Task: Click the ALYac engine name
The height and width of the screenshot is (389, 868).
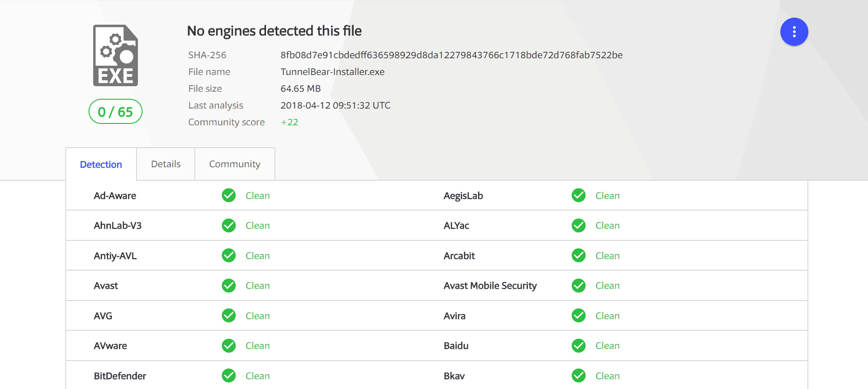Action: point(456,225)
